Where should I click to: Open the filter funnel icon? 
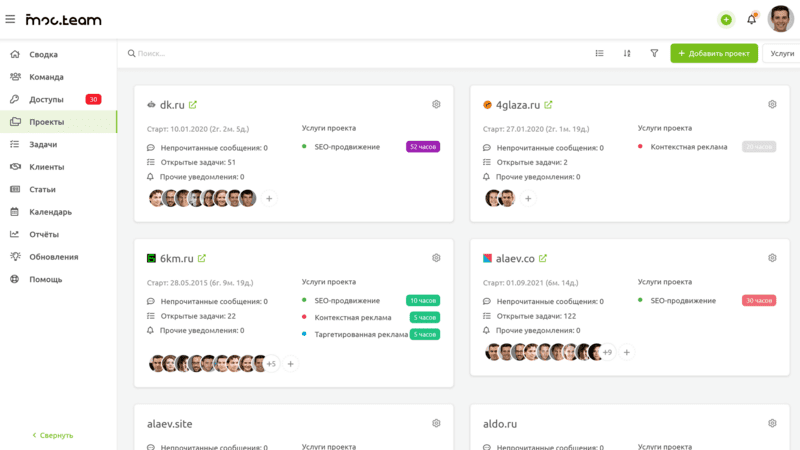click(654, 53)
